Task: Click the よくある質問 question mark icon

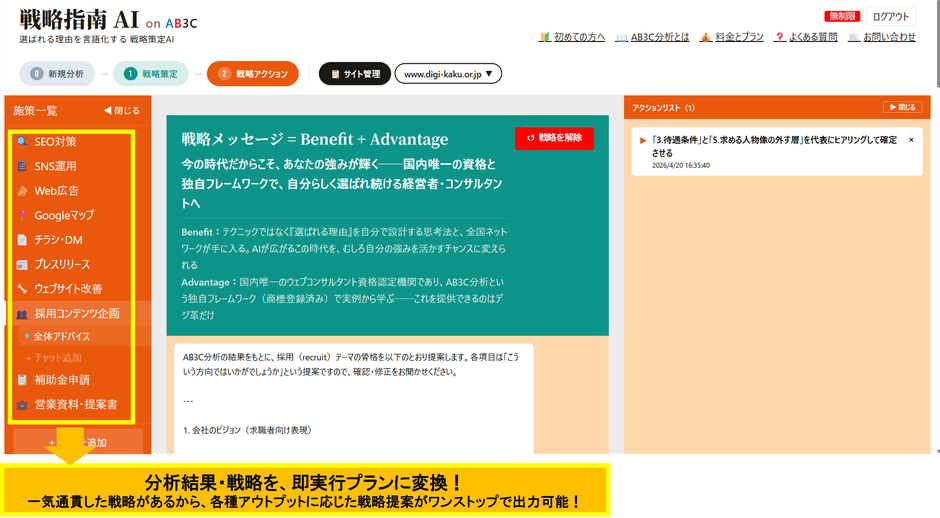Action: coord(779,37)
